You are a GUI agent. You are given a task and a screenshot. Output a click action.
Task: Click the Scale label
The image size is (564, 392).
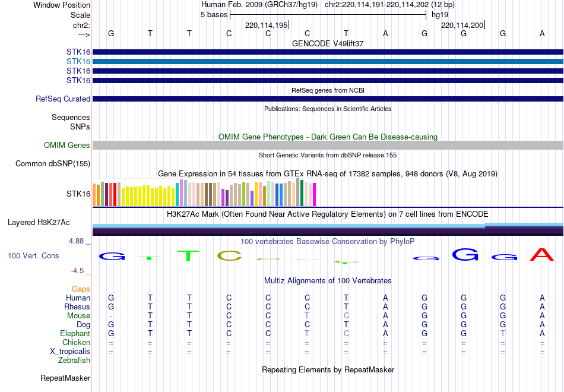pos(80,15)
